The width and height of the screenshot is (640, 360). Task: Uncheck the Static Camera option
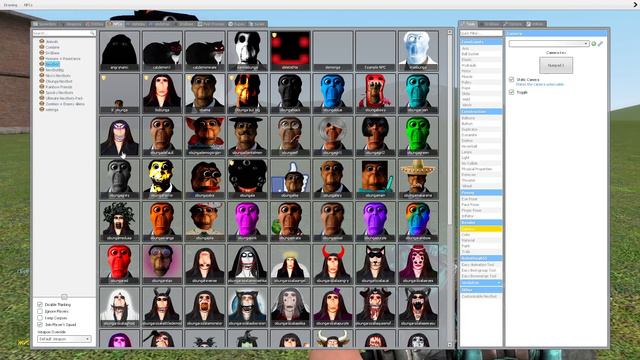[x=511, y=79]
